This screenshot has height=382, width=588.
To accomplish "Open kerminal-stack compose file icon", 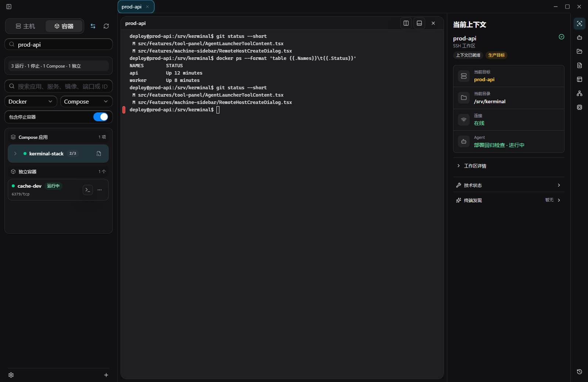I will tap(99, 154).
